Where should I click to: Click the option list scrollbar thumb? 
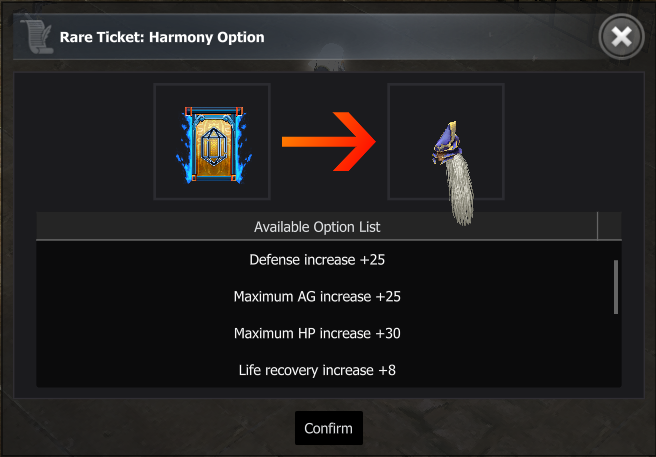(615, 286)
